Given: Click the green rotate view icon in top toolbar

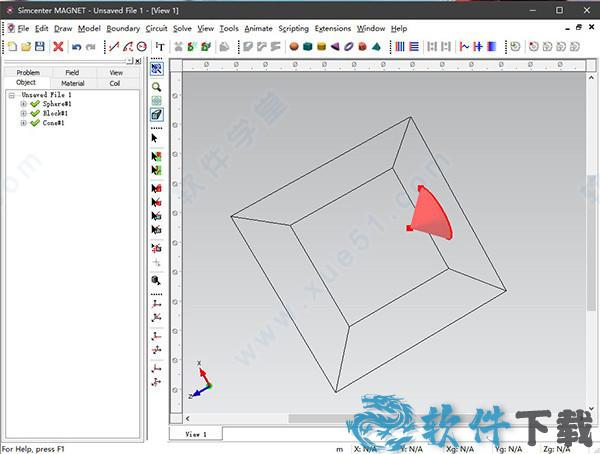Looking at the screenshot, I should [515, 47].
